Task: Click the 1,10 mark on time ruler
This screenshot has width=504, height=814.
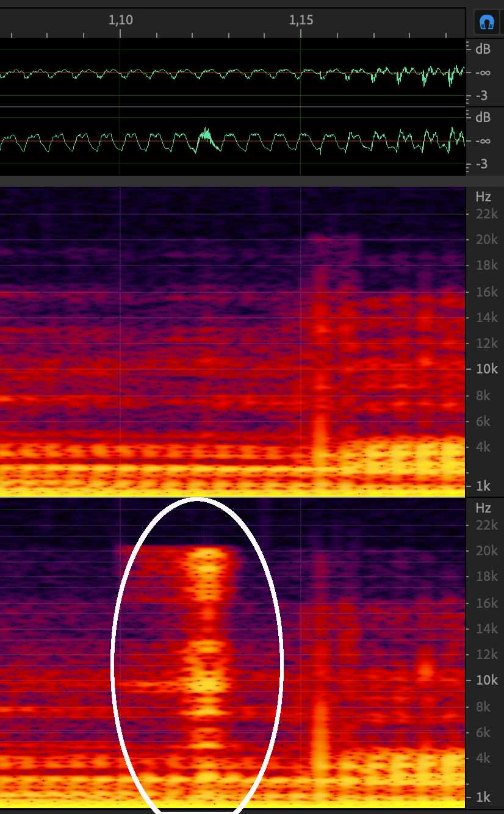Action: pos(120,20)
